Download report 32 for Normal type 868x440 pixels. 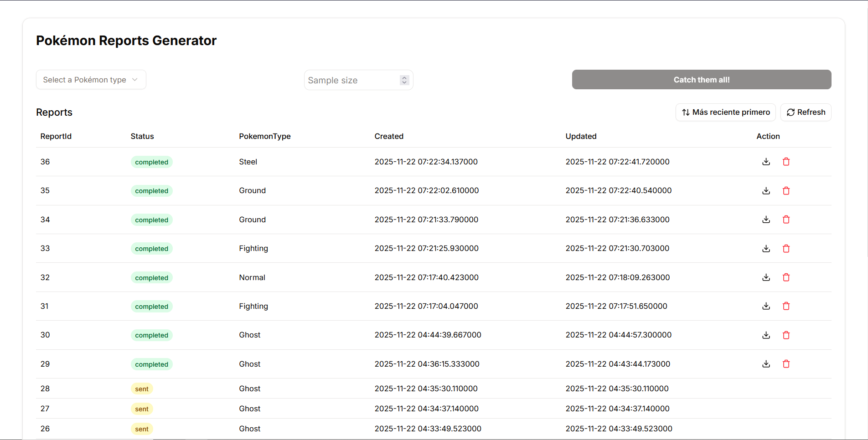click(x=766, y=277)
